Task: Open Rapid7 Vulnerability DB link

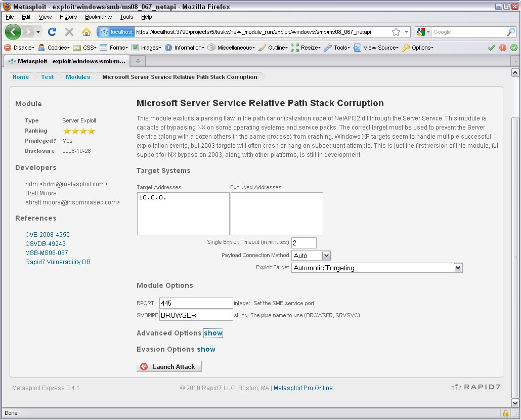Action: click(58, 262)
